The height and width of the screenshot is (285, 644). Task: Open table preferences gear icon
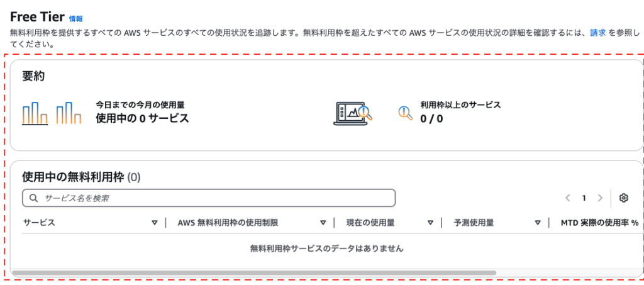(624, 198)
